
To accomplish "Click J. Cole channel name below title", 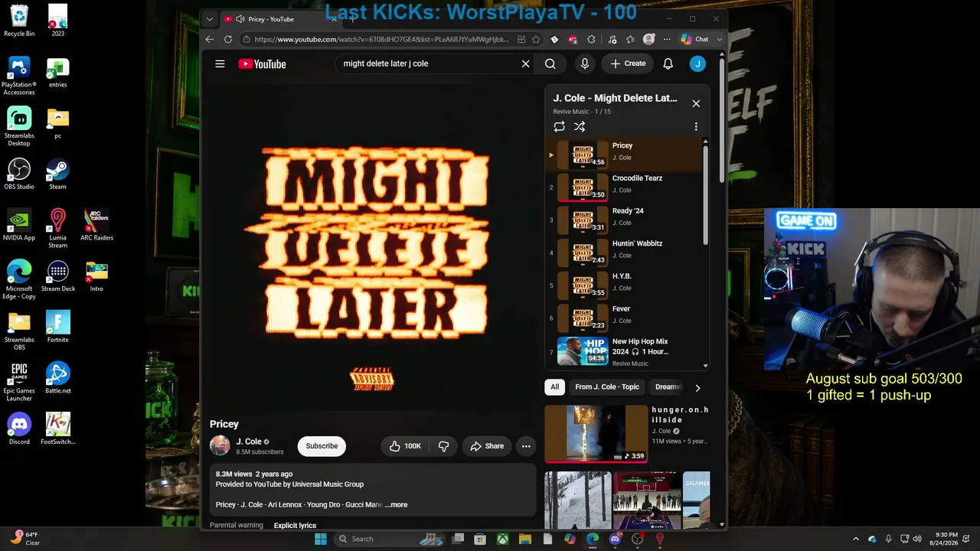I will click(x=249, y=442).
